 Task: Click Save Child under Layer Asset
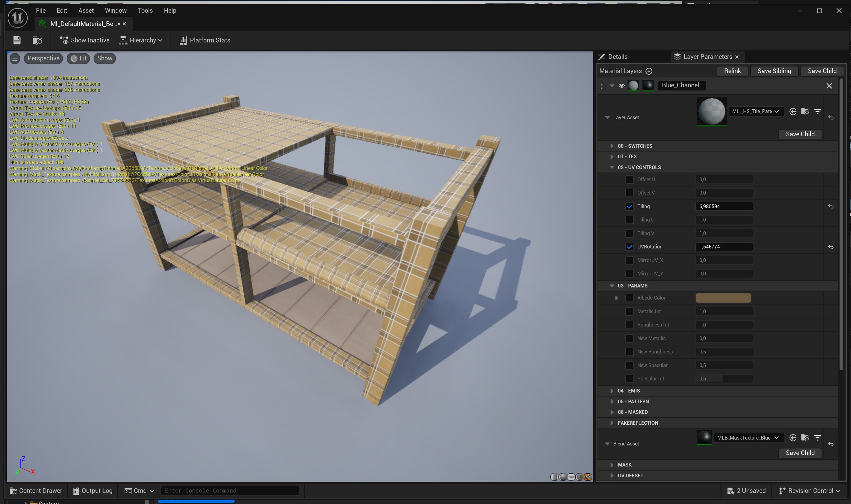(800, 134)
